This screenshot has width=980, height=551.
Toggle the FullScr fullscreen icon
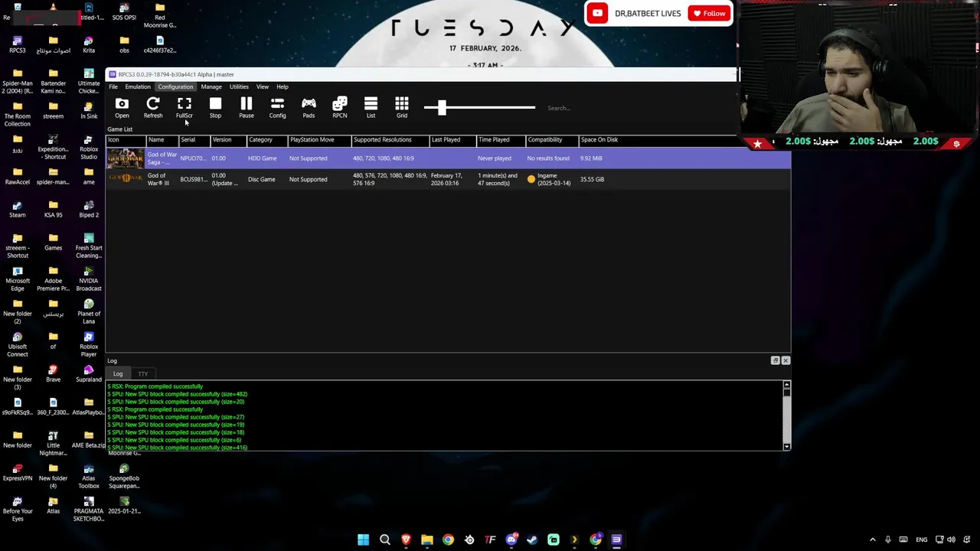tap(185, 108)
